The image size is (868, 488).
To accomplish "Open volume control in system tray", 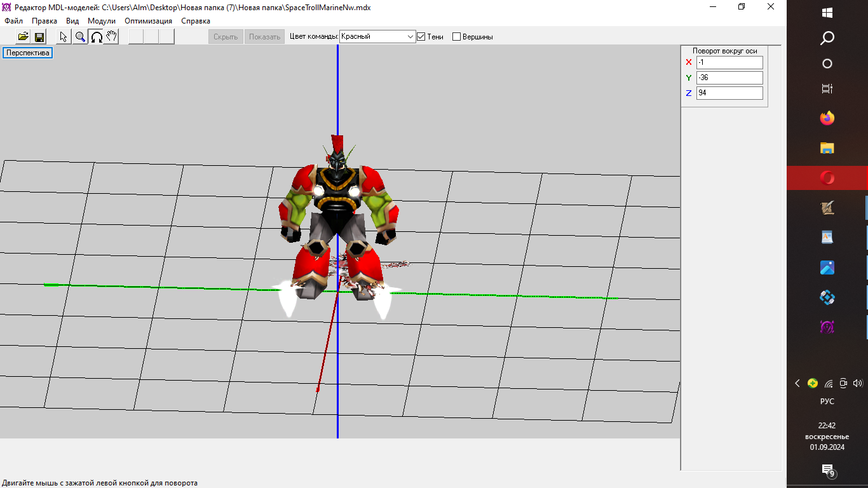I will 858,383.
